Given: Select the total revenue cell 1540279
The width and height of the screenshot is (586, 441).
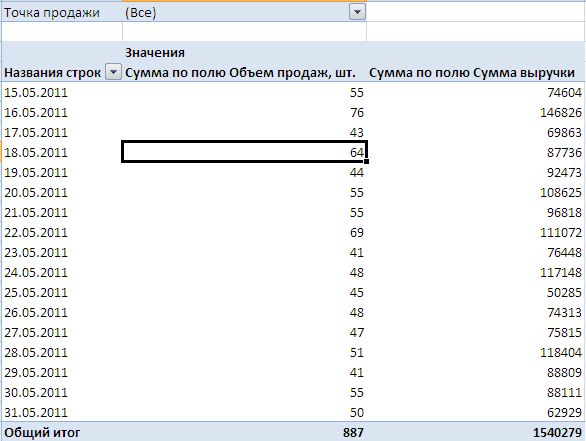Looking at the screenshot, I should point(475,432).
